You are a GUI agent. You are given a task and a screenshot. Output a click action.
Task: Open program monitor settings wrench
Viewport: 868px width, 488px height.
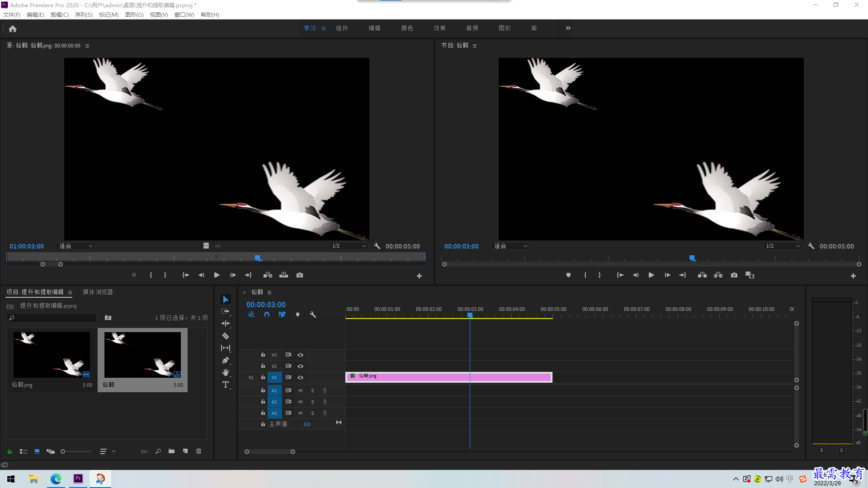(811, 246)
